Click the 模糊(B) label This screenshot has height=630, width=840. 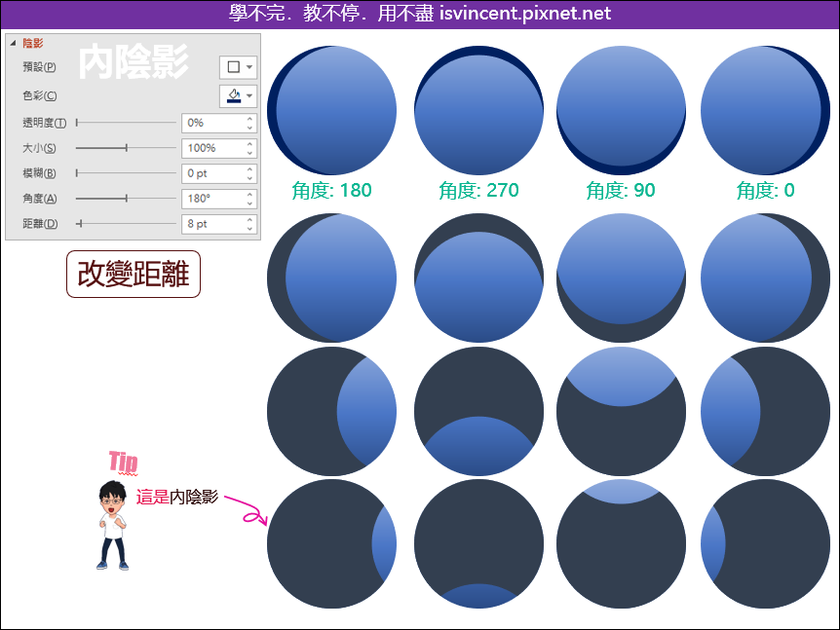click(x=39, y=173)
